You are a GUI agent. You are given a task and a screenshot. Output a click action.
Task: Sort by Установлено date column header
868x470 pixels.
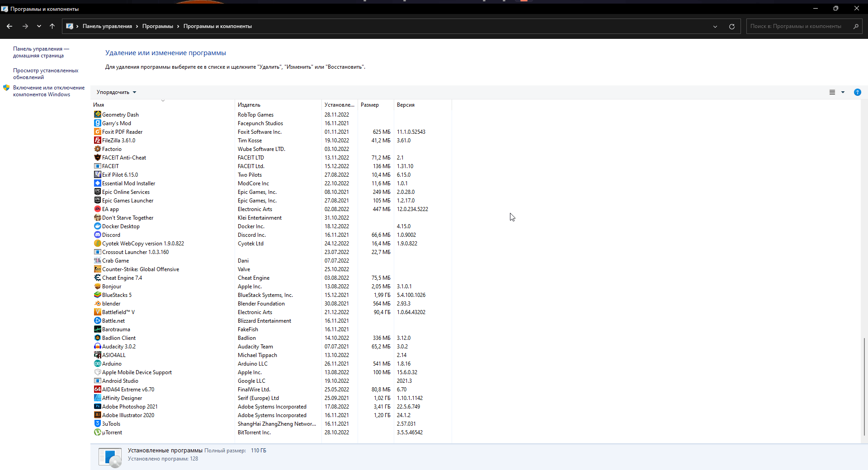[340, 105]
